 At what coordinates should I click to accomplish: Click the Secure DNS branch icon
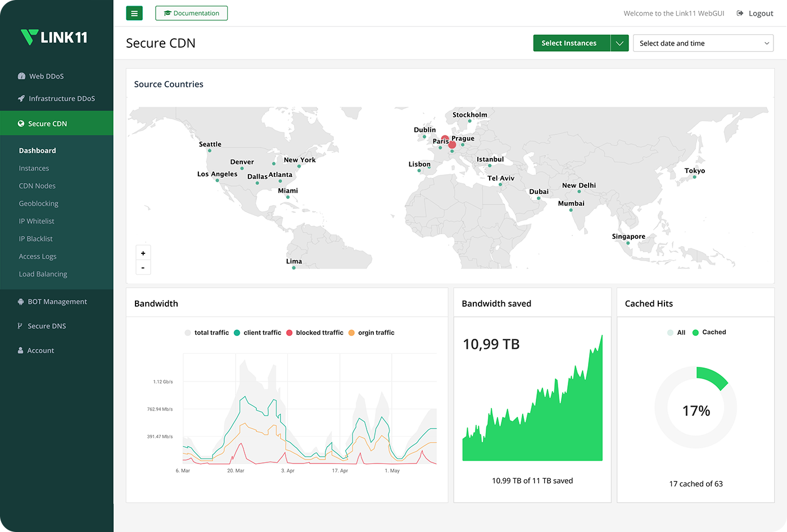20,326
